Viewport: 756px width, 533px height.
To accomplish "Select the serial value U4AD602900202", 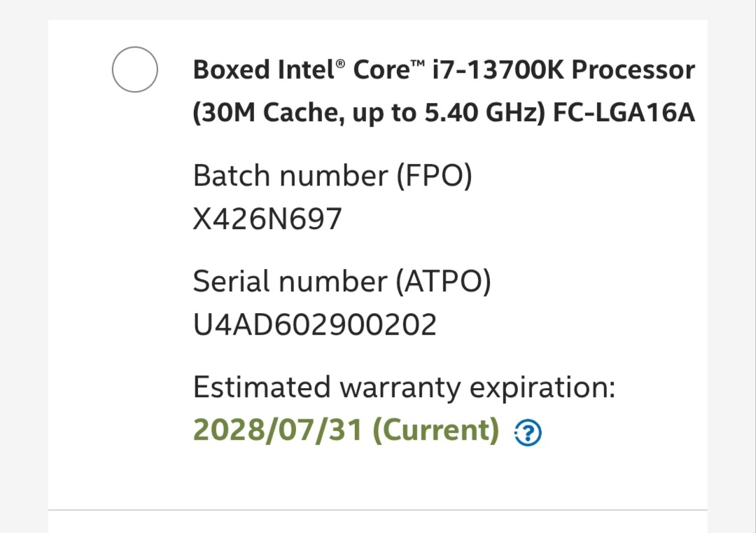I will (314, 325).
